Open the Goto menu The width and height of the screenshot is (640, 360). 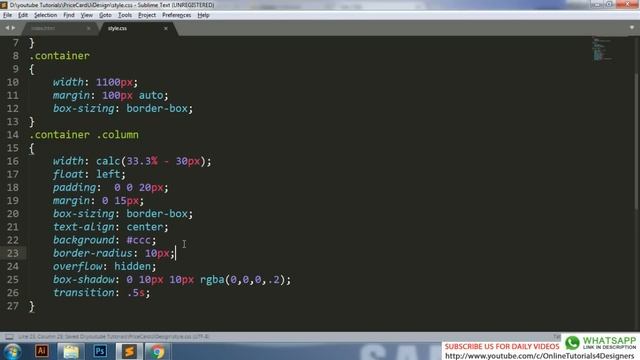[105, 15]
